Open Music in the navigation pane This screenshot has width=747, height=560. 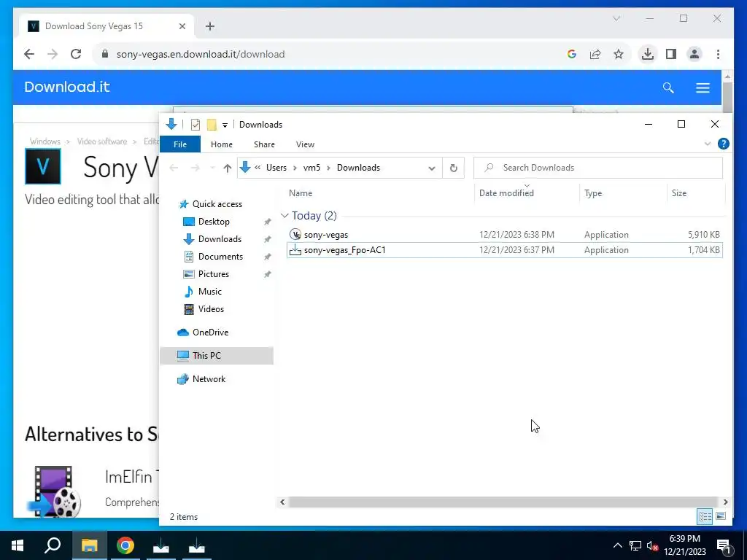click(x=209, y=292)
